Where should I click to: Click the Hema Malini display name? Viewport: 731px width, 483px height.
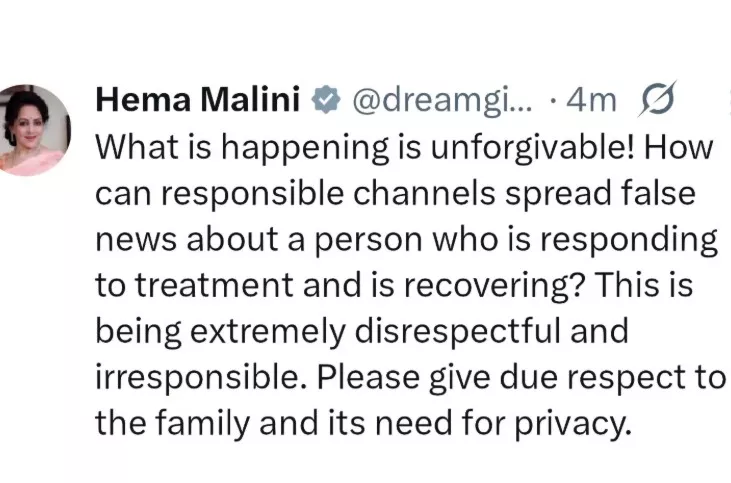196,100
